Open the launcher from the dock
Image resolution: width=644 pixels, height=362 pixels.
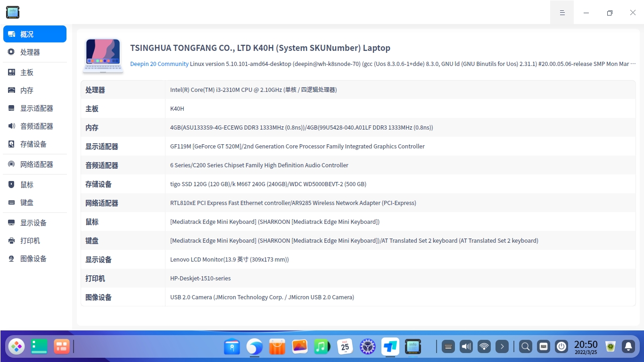coord(17,346)
